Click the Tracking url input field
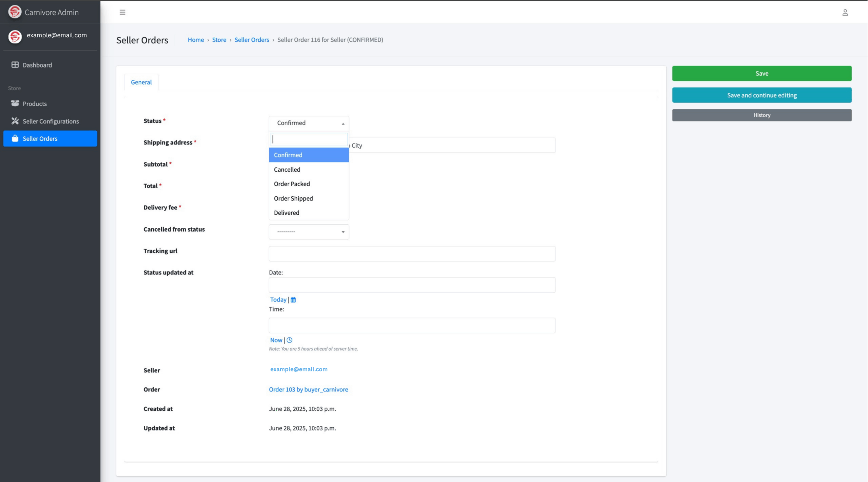 (x=412, y=254)
